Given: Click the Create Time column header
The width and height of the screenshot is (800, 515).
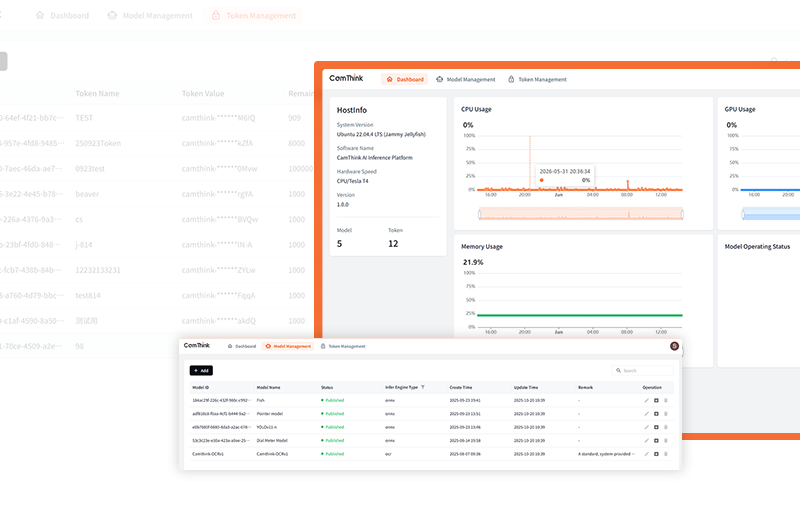Looking at the screenshot, I should pos(461,387).
